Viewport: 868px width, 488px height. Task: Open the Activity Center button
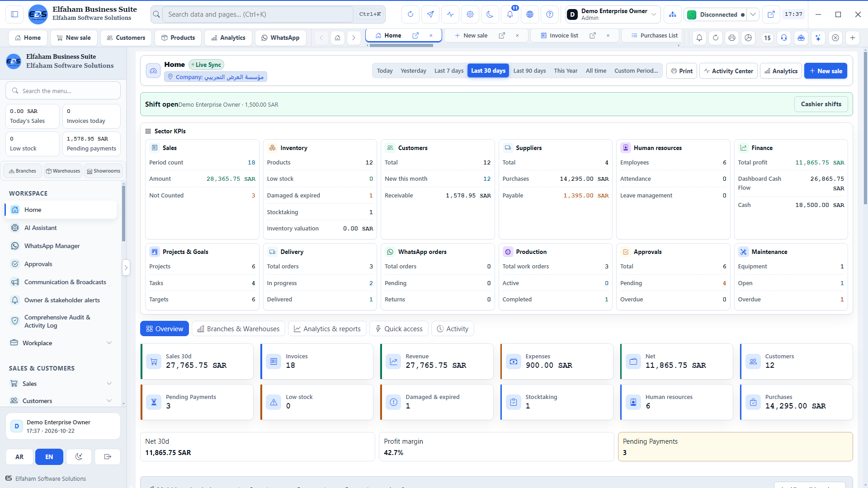[x=728, y=71]
